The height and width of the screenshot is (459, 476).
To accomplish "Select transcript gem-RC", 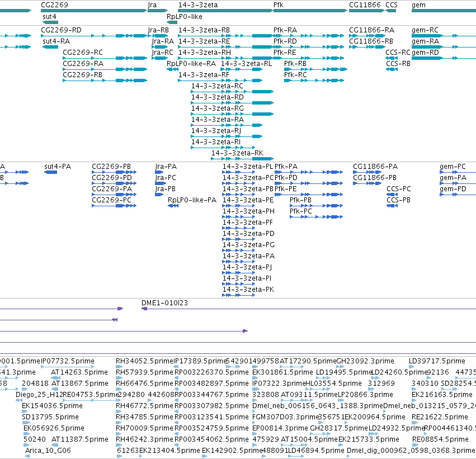I will coord(444,36).
